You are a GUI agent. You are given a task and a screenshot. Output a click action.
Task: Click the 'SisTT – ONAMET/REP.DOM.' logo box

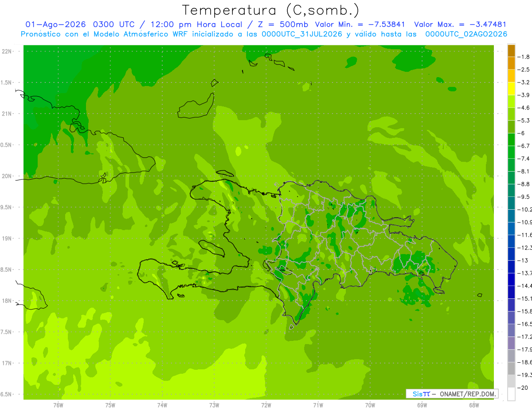[452, 394]
